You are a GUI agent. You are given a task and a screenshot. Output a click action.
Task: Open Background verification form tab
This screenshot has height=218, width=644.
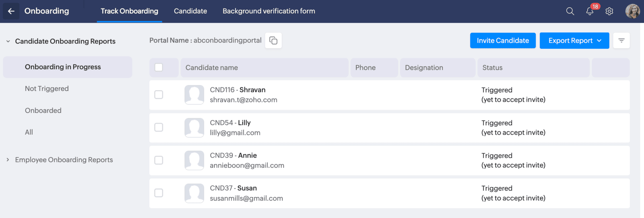(268, 11)
